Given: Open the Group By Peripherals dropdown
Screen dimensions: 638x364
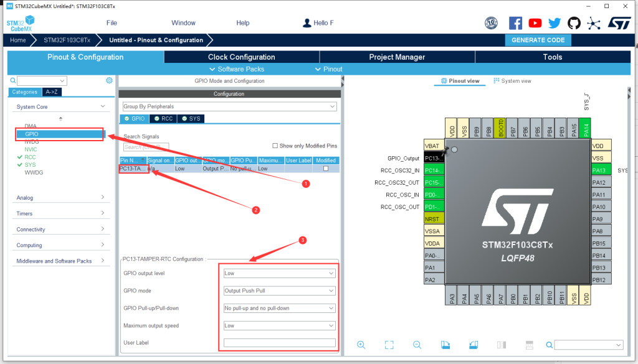Looking at the screenshot, I should (x=229, y=106).
